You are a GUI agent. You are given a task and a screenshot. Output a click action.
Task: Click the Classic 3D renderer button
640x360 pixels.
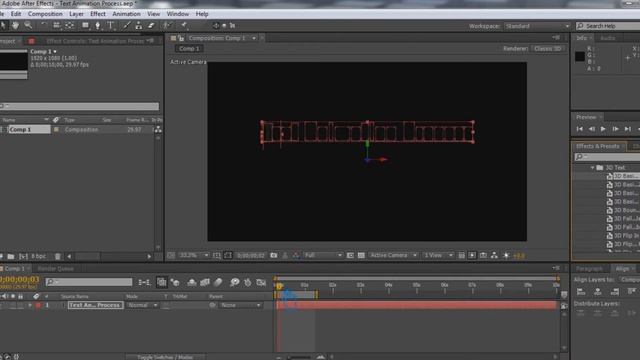tap(548, 49)
